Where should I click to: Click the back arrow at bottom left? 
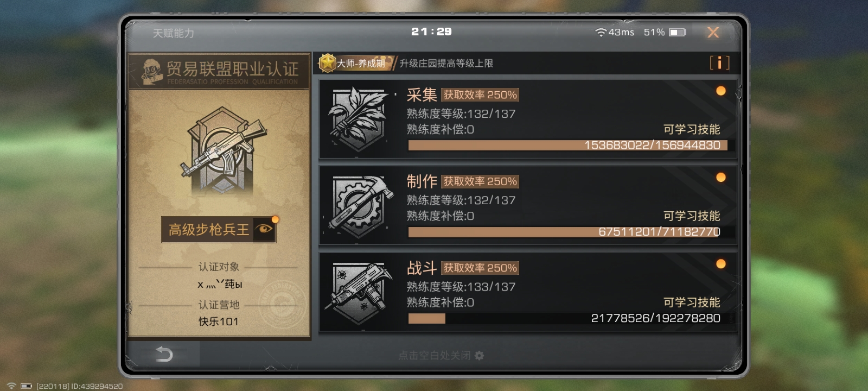coord(164,354)
